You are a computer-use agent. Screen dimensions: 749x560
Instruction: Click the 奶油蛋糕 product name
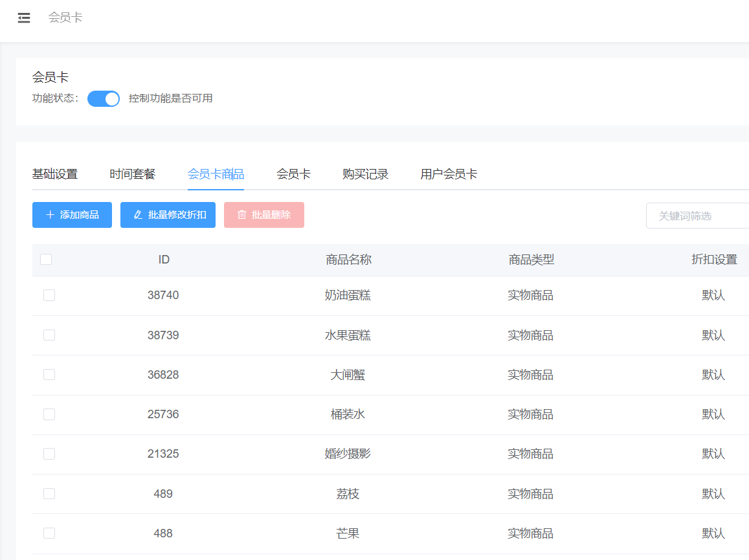click(348, 295)
